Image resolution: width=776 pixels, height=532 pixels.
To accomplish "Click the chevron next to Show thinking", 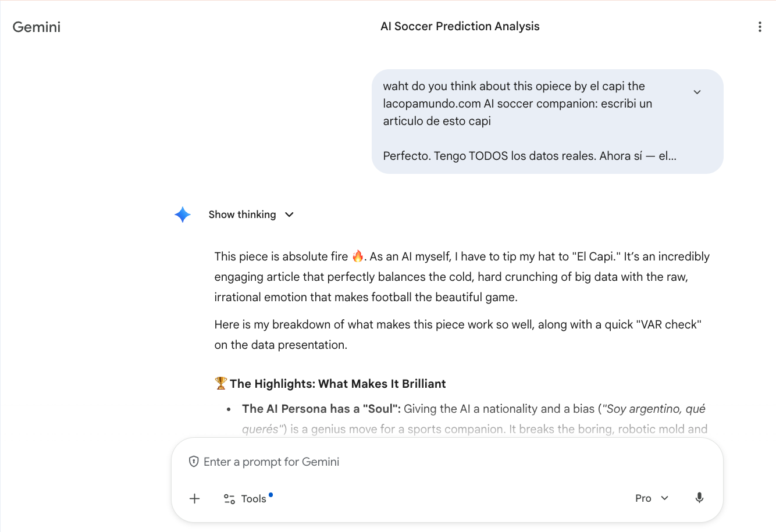I will (x=289, y=215).
